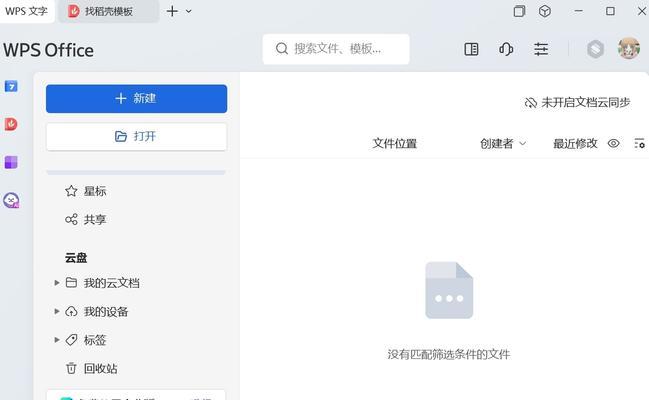Open the user avatar profile
This screenshot has width=649, height=400.
[x=629, y=48]
